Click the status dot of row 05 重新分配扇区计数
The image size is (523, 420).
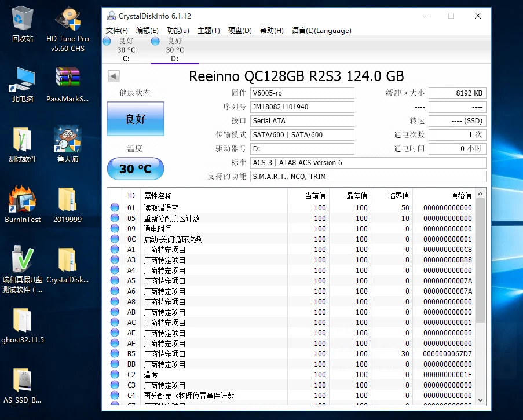(115, 218)
